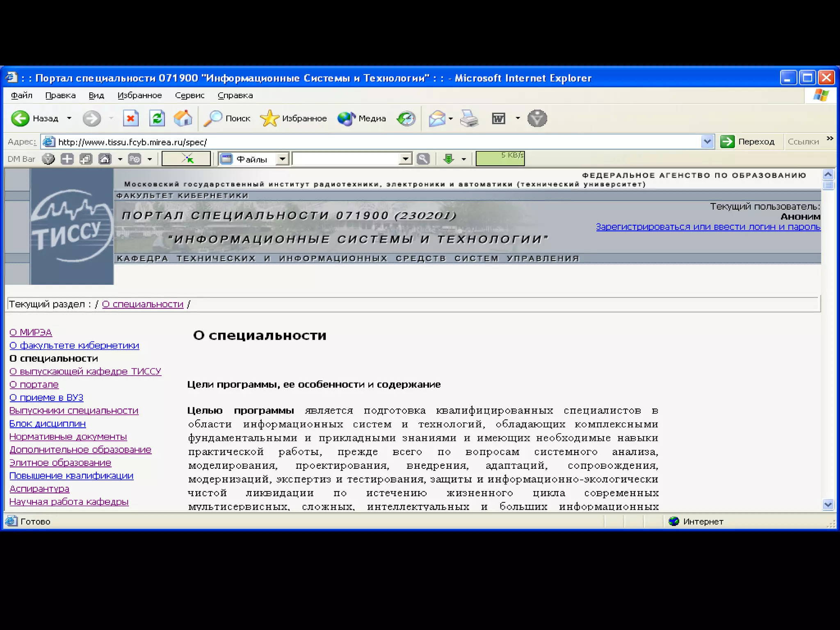840x630 pixels.
Task: Click the green Back (Назад) arrow
Action: [20, 119]
